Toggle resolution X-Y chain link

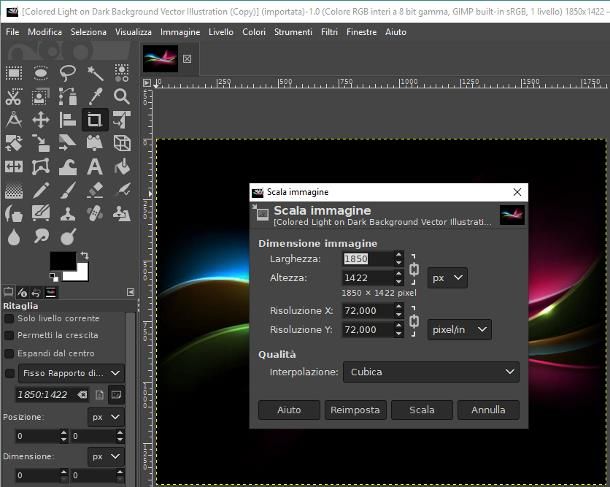coord(414,321)
